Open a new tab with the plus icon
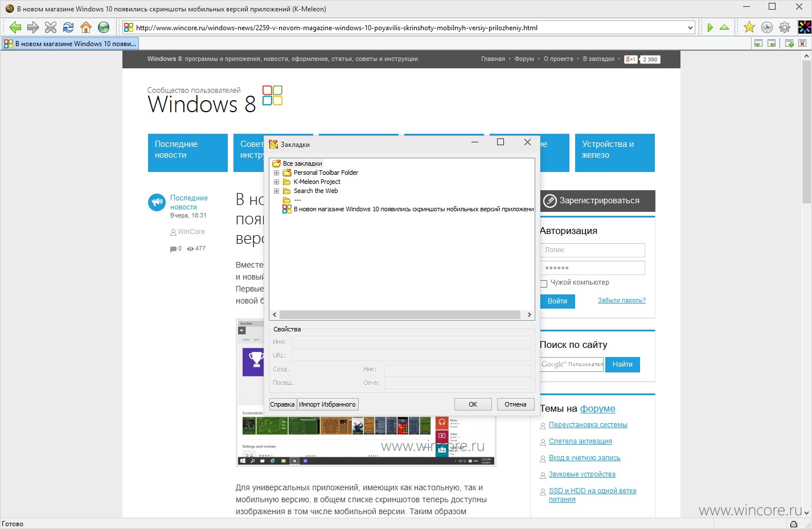This screenshot has width=812, height=529. point(789,43)
